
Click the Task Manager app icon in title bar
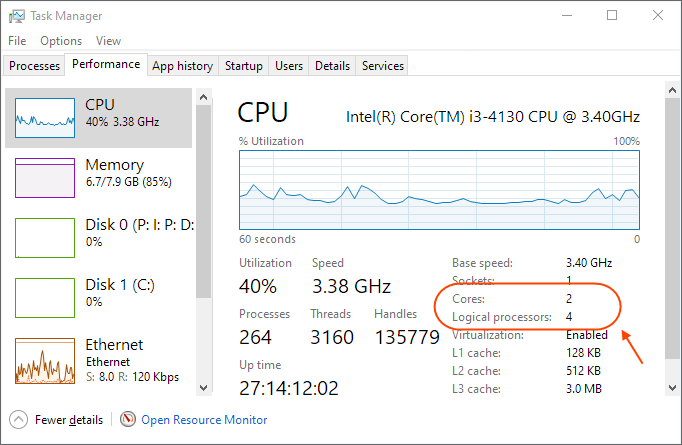(17, 16)
